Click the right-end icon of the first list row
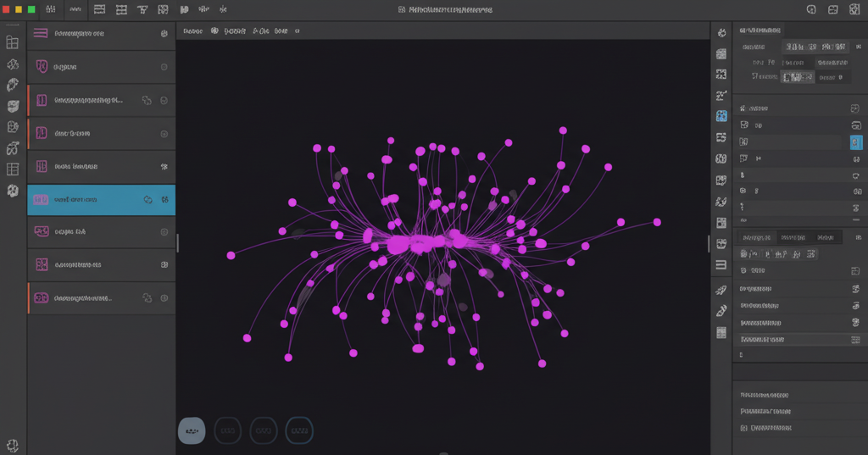Viewport: 868px width, 455px height. click(164, 34)
